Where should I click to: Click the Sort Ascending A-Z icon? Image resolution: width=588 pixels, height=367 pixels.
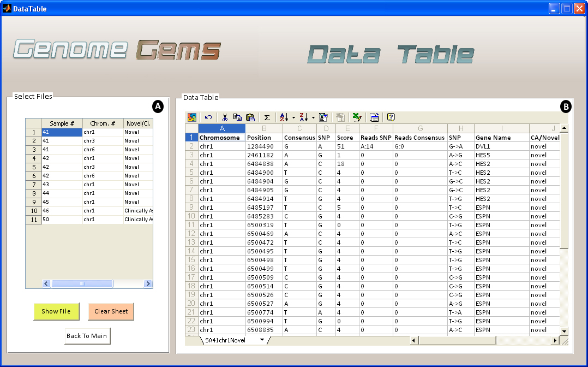(x=284, y=117)
